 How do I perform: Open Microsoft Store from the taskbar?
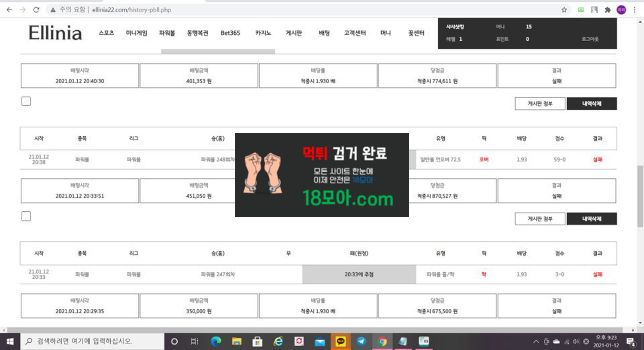(257, 341)
